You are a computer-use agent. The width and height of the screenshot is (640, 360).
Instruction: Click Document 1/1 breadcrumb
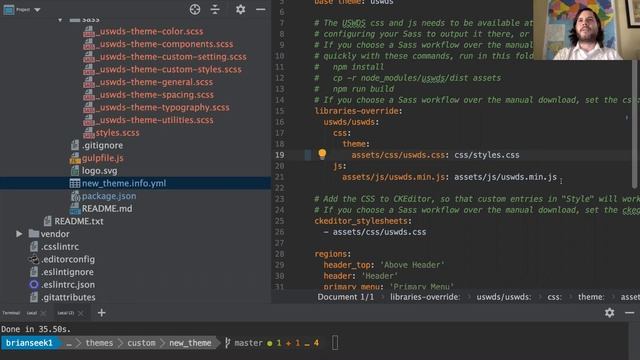coord(346,297)
